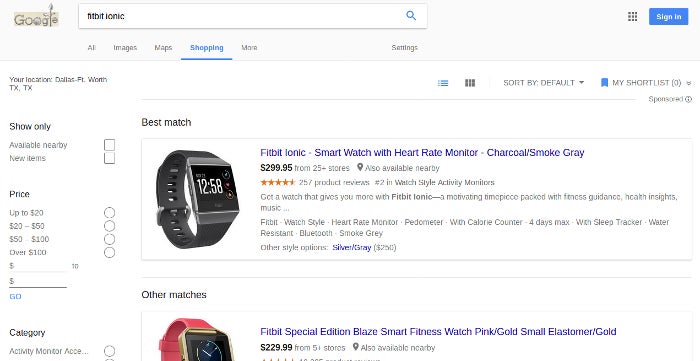Select the Up to $20 price option
700x361 pixels.
pos(109,212)
